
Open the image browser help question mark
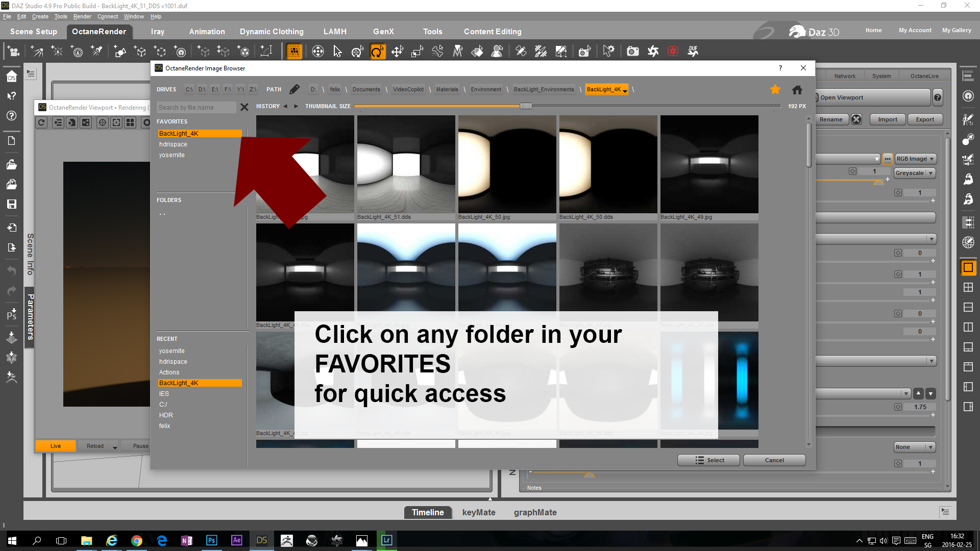point(780,68)
